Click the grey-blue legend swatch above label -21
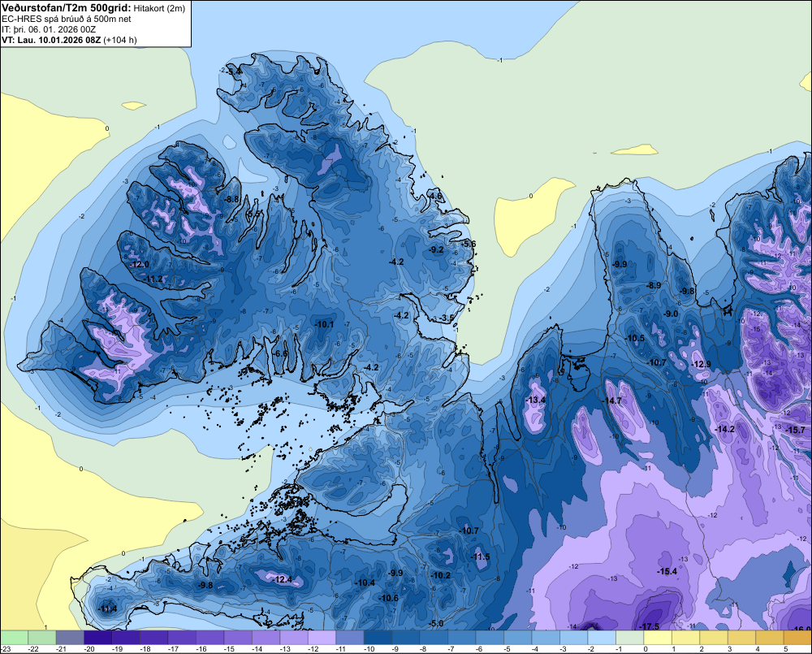Screen dimensions: 812x654 tap(70, 638)
